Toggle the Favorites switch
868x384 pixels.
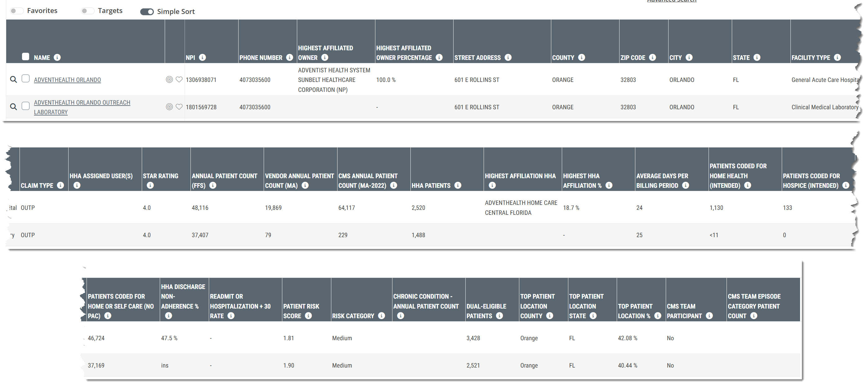pos(16,11)
